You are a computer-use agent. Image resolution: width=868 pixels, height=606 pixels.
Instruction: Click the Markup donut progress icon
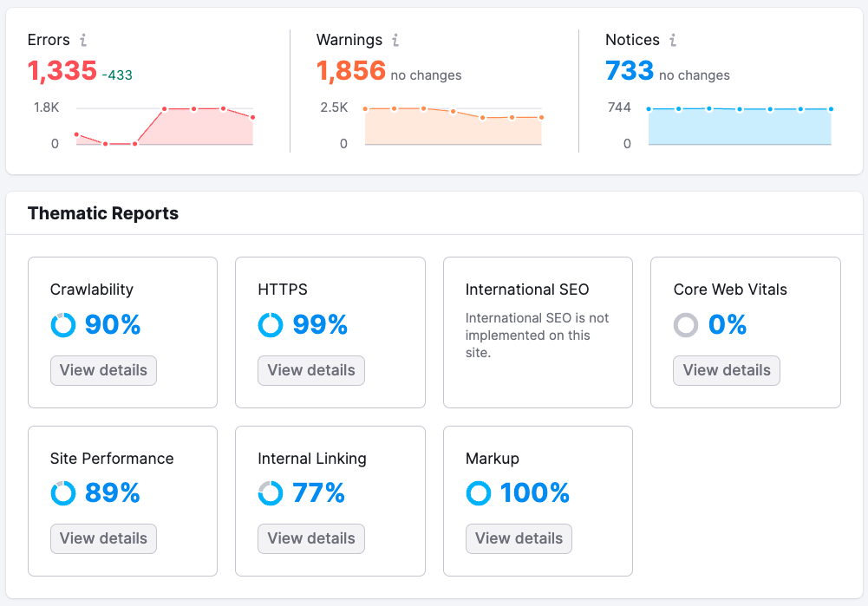[x=479, y=493]
